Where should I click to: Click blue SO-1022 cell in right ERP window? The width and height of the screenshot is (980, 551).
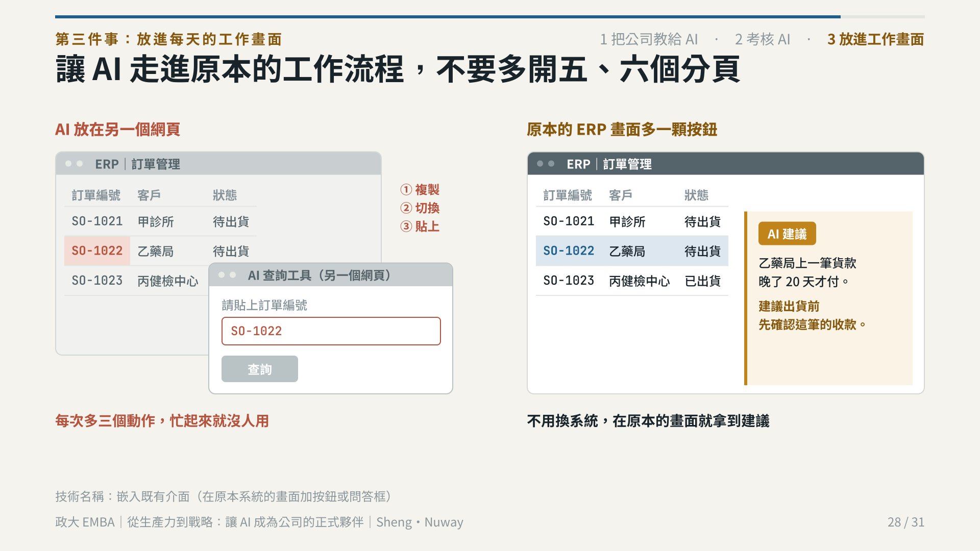click(x=569, y=251)
